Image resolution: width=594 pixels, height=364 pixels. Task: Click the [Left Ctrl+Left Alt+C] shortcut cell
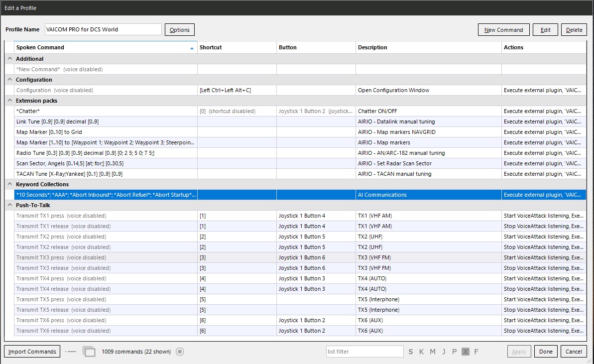(237, 90)
